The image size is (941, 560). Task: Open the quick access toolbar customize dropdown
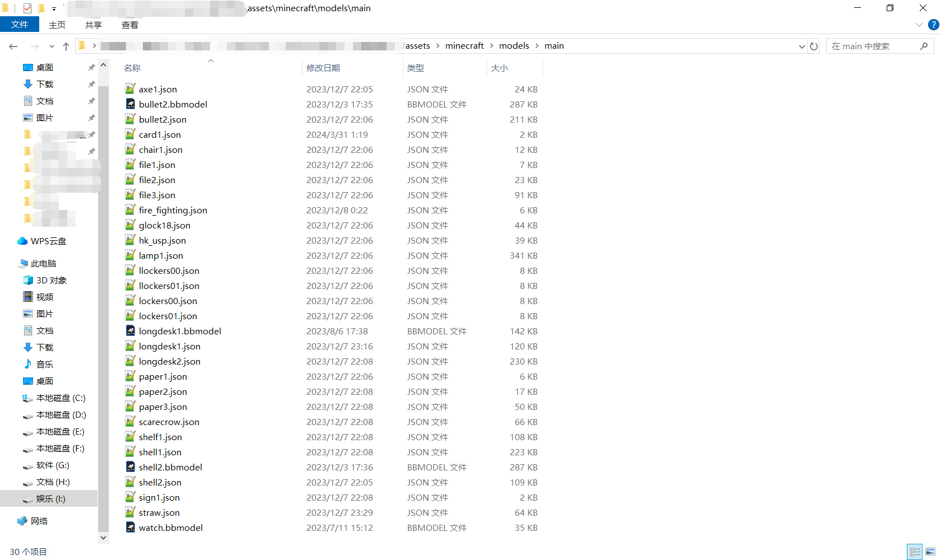click(54, 8)
